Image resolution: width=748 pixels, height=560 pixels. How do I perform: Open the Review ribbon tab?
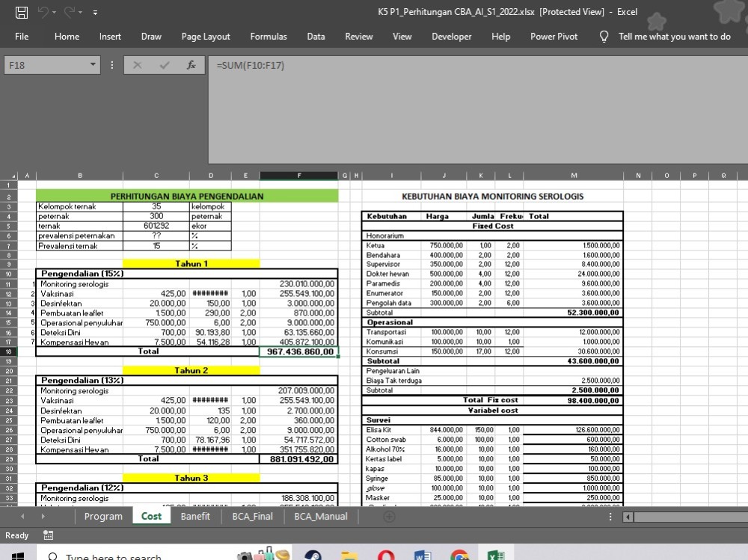point(359,37)
